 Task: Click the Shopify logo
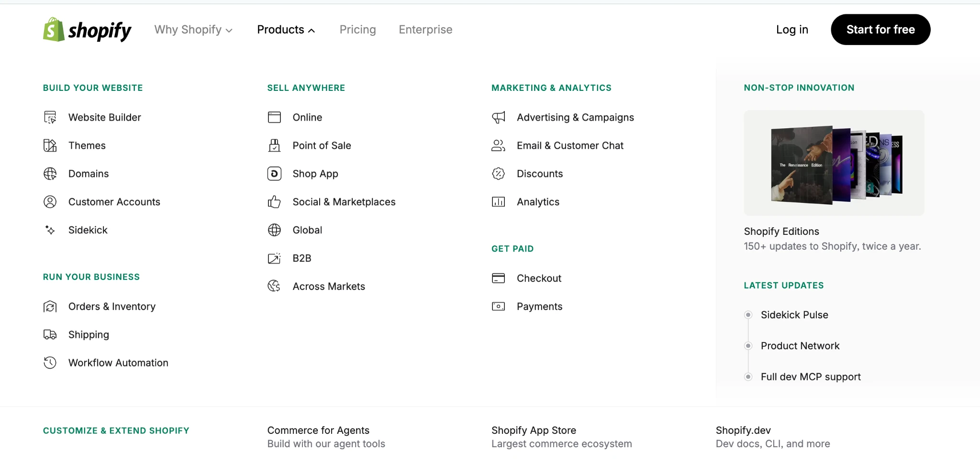pos(87,29)
